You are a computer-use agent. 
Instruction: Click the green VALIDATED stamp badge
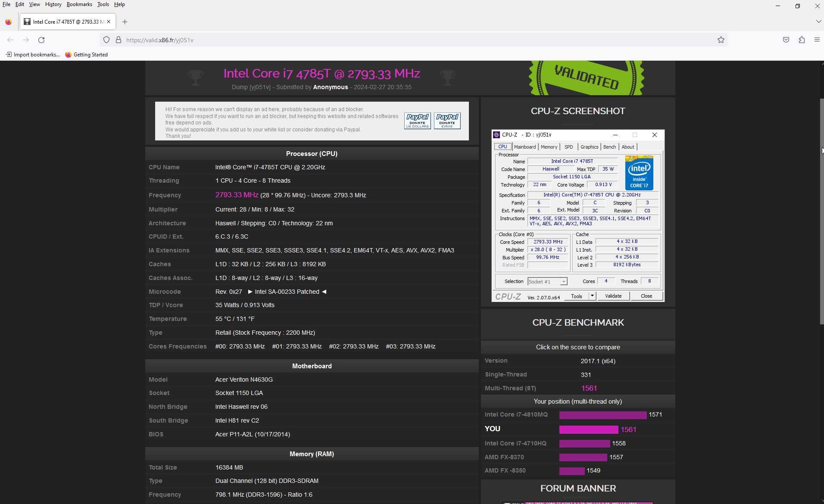point(587,78)
